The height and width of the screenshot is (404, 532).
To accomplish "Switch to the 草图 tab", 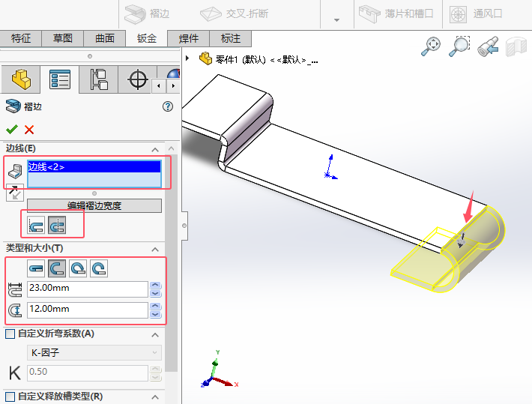I will tap(63, 38).
